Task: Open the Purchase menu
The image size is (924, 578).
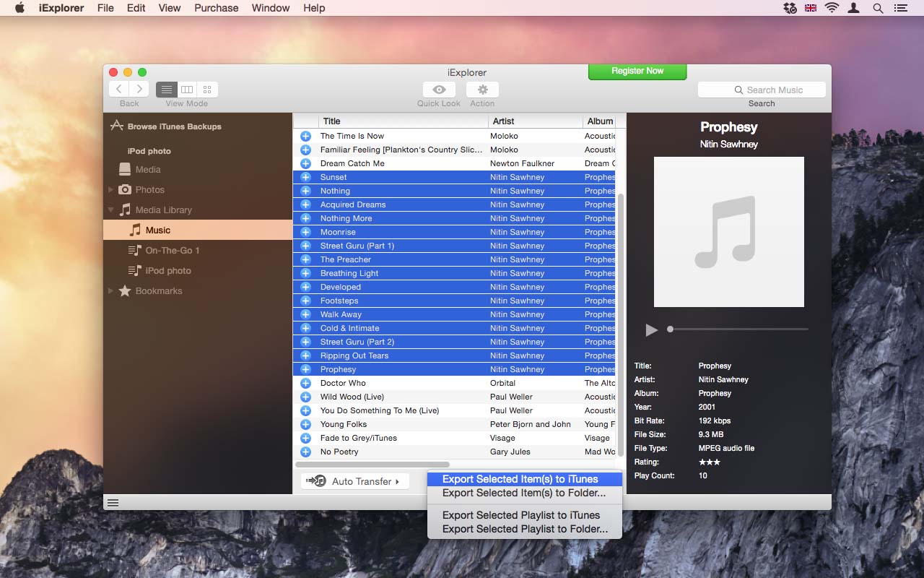Action: click(217, 8)
